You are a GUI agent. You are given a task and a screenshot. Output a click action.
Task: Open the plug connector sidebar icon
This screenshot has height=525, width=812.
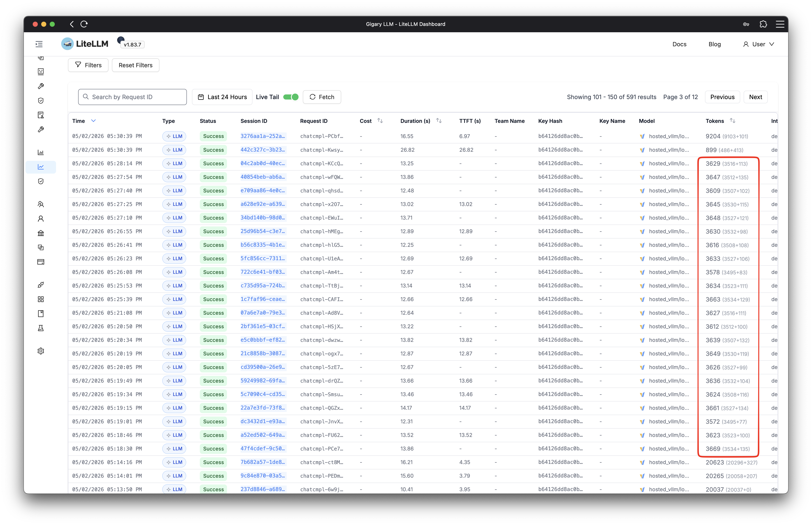pyautogui.click(x=41, y=285)
